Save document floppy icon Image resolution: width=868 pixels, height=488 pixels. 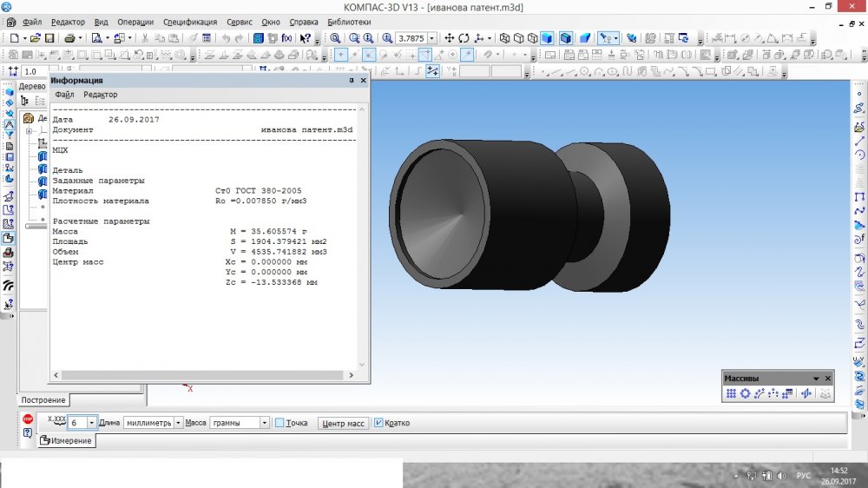pyautogui.click(x=49, y=38)
